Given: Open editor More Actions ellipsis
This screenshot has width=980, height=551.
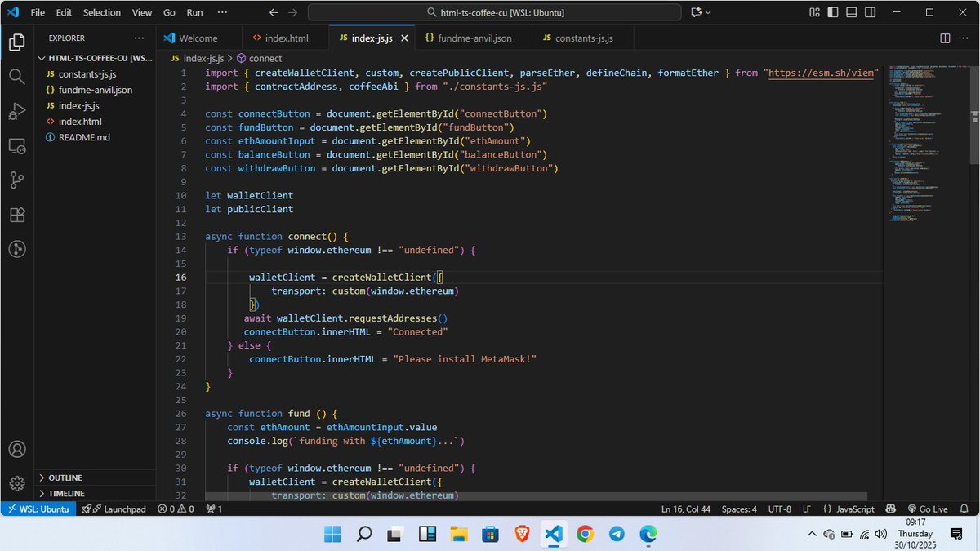Looking at the screenshot, I should coord(964,38).
